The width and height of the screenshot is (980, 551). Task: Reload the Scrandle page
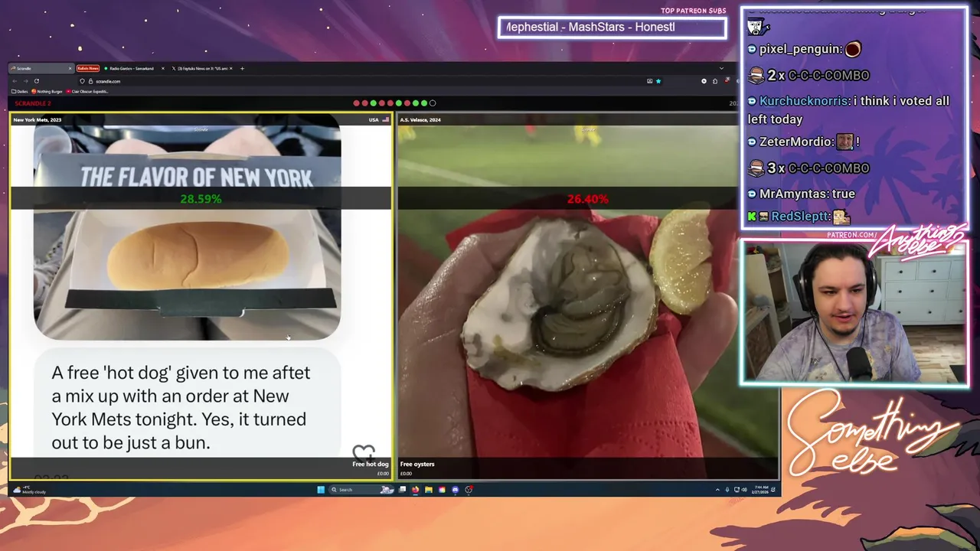coord(37,81)
